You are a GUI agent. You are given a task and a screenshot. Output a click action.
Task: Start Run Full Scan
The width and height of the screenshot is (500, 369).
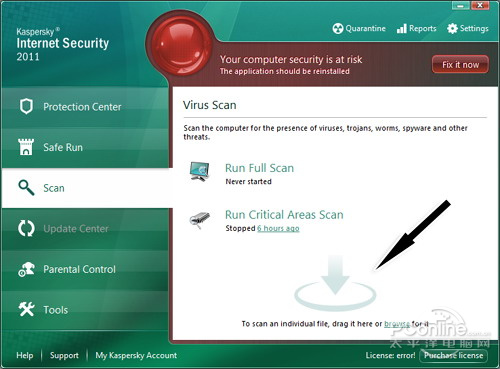click(x=259, y=168)
